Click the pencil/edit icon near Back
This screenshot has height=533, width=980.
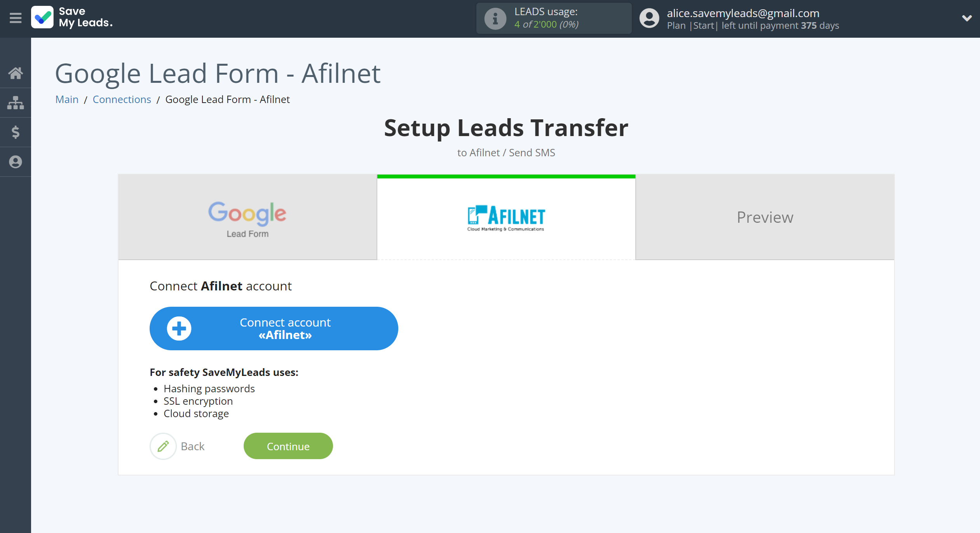[x=163, y=446]
